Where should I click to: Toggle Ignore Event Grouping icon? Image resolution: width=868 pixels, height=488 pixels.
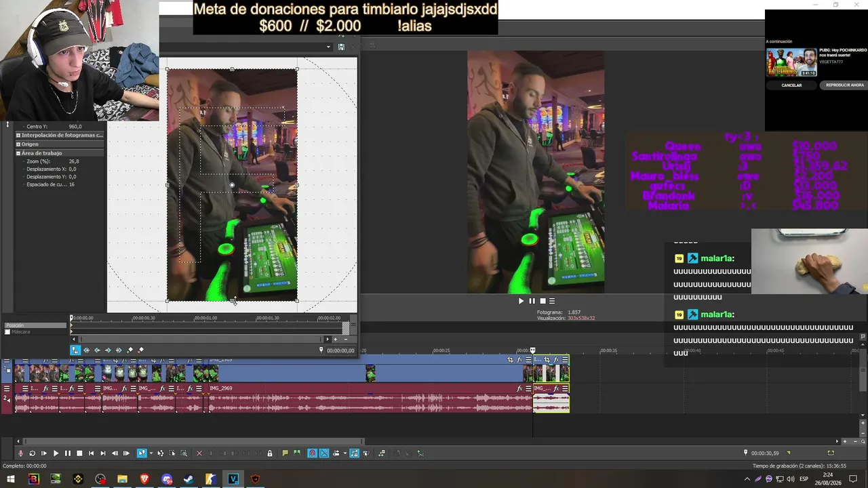(366, 453)
